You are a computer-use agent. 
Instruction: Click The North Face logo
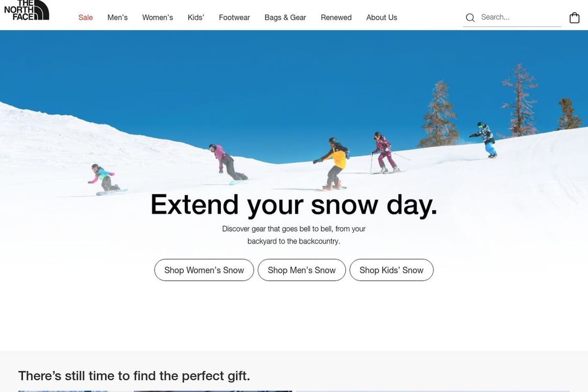[27, 10]
